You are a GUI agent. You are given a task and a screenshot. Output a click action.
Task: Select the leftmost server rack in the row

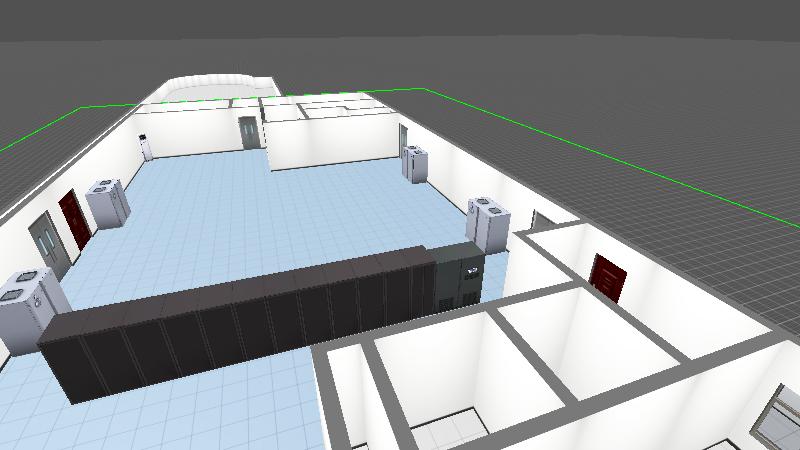[64, 356]
